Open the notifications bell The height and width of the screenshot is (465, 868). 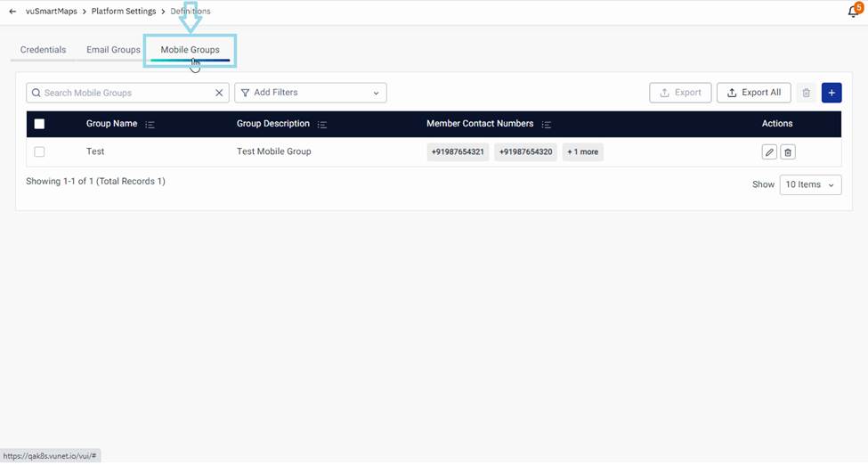853,12
